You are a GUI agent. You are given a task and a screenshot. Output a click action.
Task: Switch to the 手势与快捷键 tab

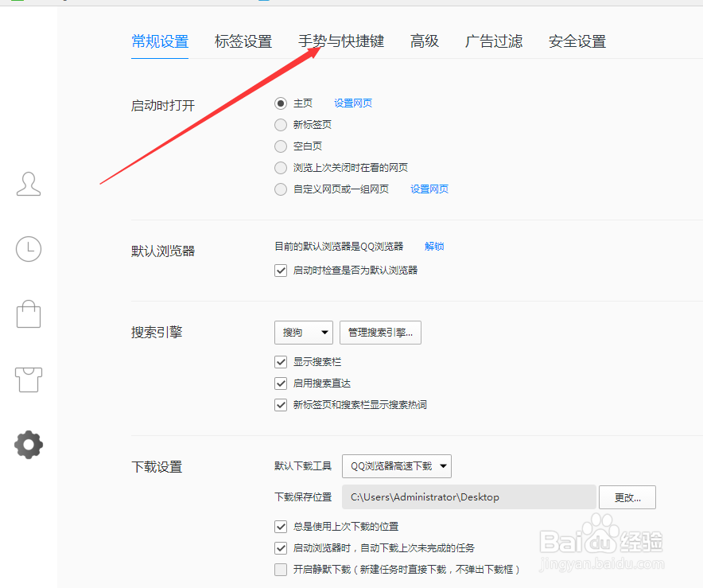(343, 41)
